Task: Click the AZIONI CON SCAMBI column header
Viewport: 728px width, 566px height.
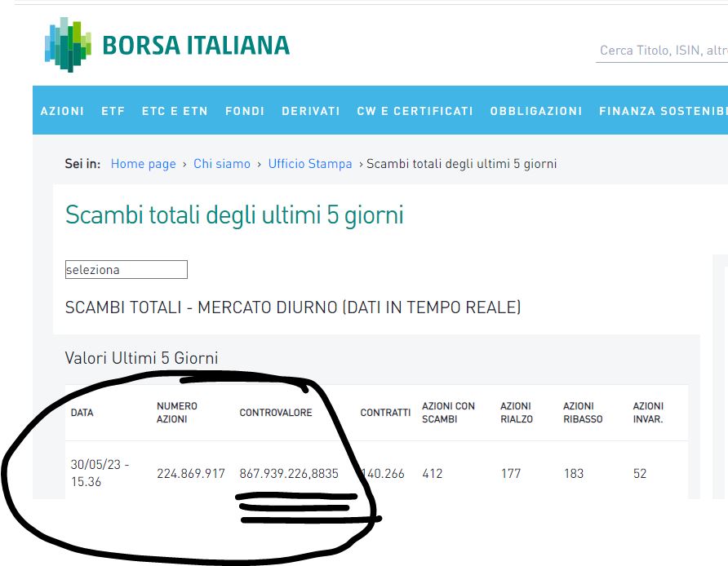Action: click(x=449, y=413)
